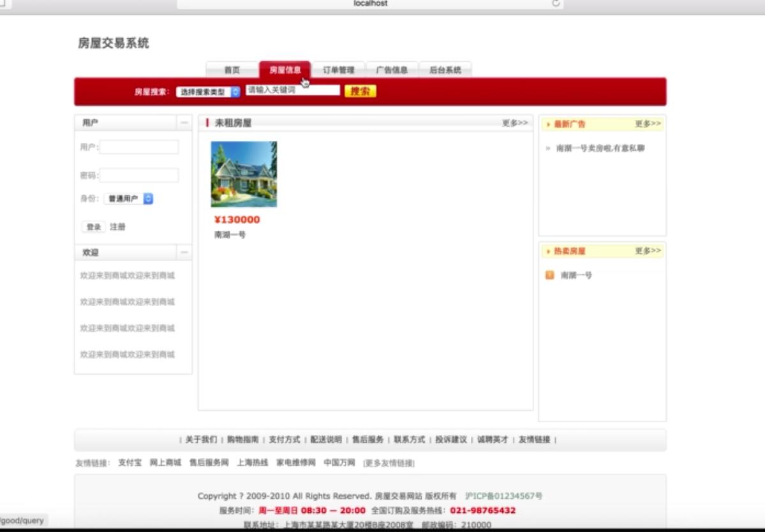765x532 pixels.
Task: Click 更多>> in 未租房屋 section
Action: pyautogui.click(x=515, y=123)
